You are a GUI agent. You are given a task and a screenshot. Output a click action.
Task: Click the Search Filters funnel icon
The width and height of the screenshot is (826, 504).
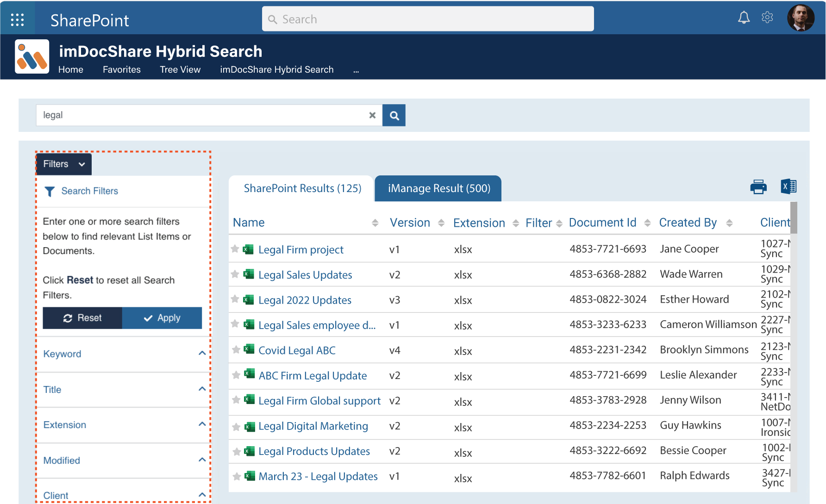click(50, 191)
